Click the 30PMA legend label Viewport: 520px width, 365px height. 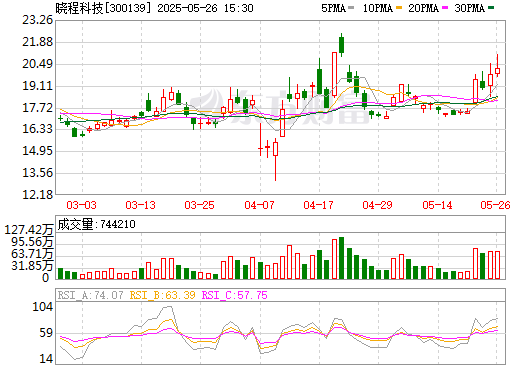tap(469, 8)
